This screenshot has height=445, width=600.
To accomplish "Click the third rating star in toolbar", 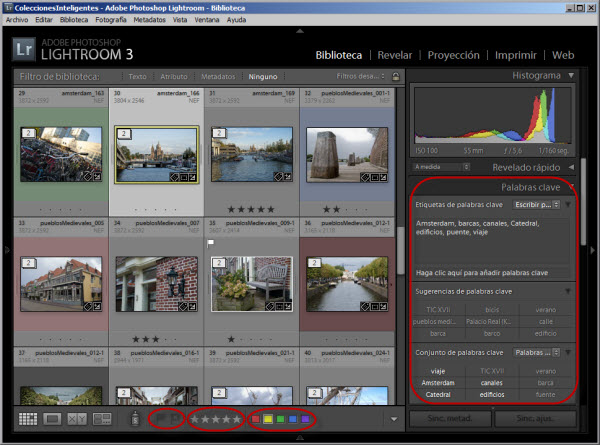I will coord(216,419).
